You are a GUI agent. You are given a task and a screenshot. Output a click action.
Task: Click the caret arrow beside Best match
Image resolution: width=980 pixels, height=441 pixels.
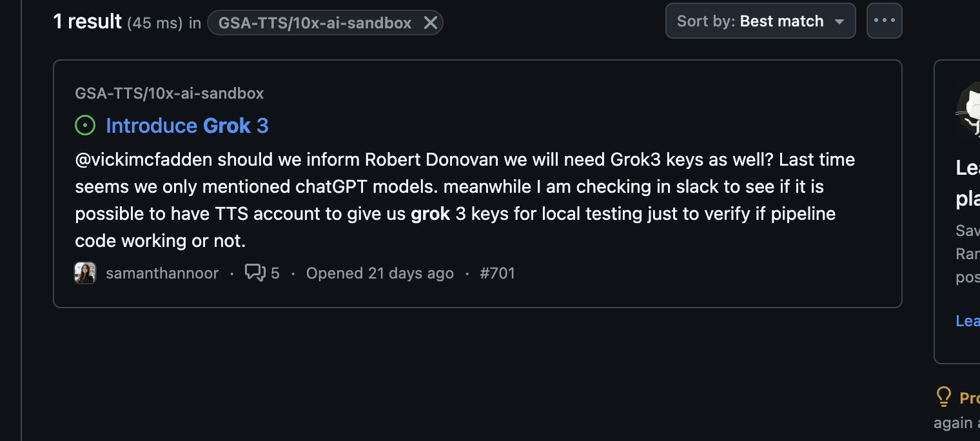click(839, 21)
